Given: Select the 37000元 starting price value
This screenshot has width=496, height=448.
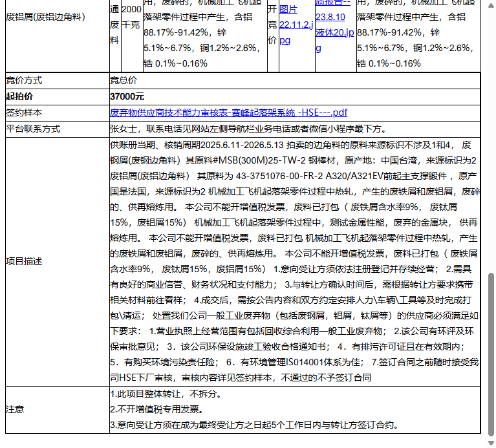Looking at the screenshot, I should click(127, 97).
